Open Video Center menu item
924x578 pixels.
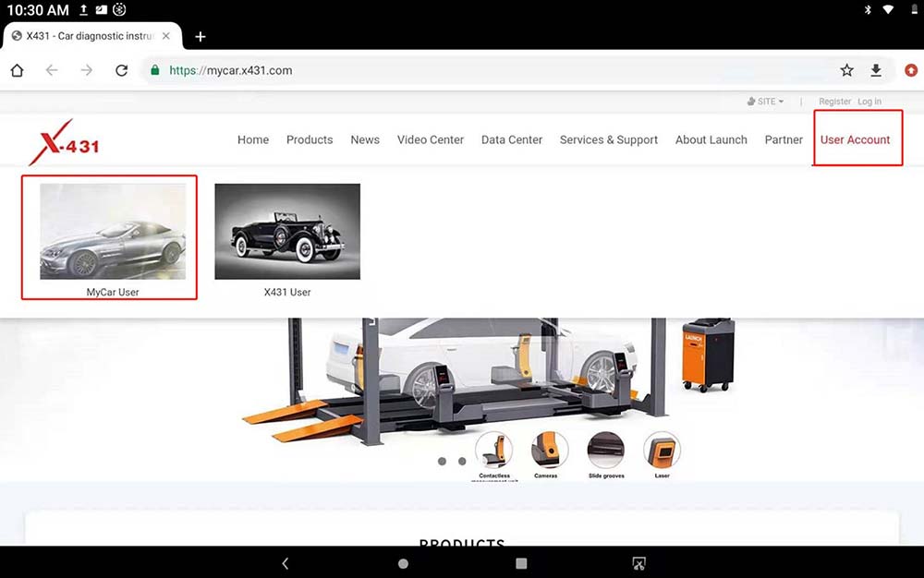click(431, 140)
